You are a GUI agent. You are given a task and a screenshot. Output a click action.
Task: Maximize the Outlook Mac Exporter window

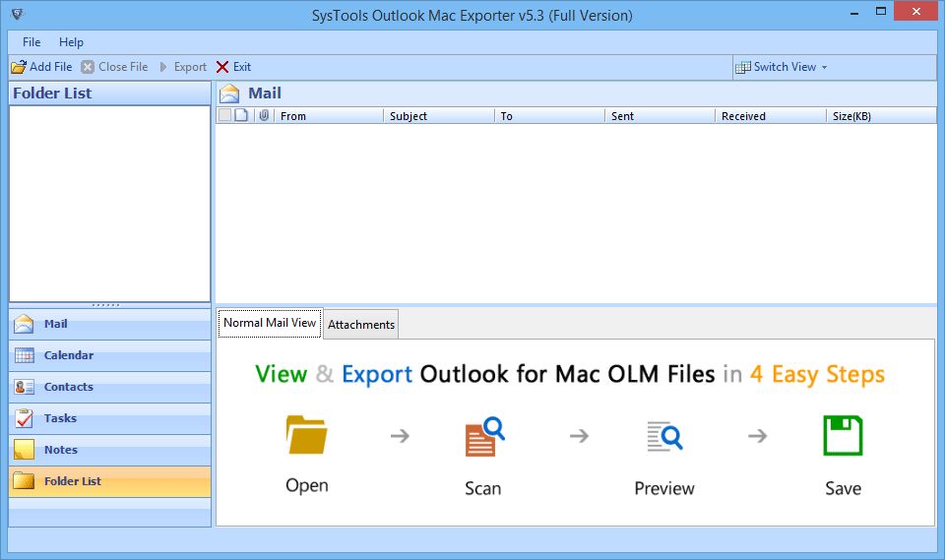pyautogui.click(x=880, y=12)
